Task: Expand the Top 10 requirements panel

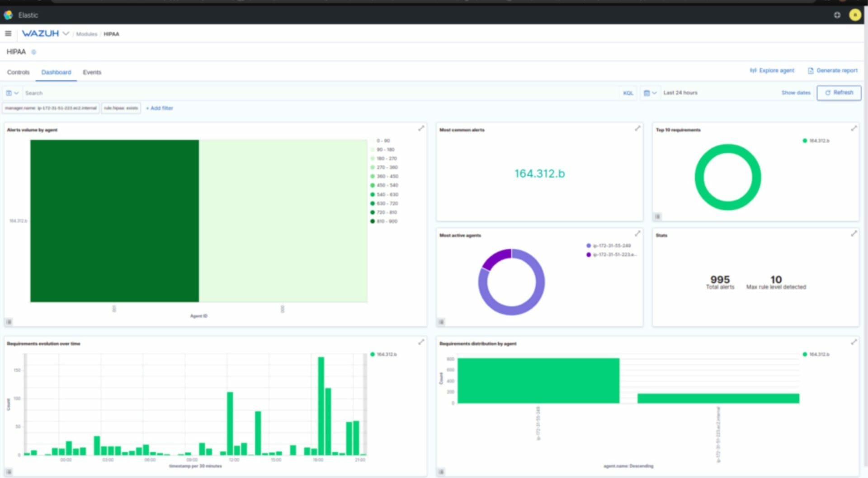Action: click(x=854, y=128)
